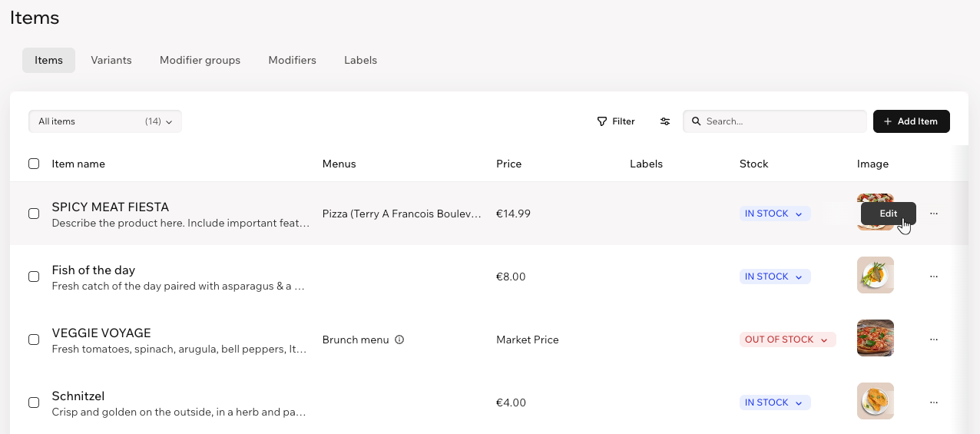Switch to the Items tab

[x=48, y=60]
